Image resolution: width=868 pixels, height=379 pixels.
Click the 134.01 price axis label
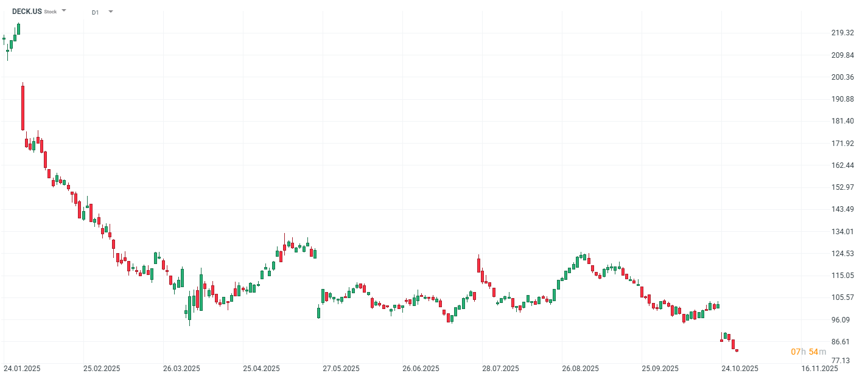coord(842,232)
